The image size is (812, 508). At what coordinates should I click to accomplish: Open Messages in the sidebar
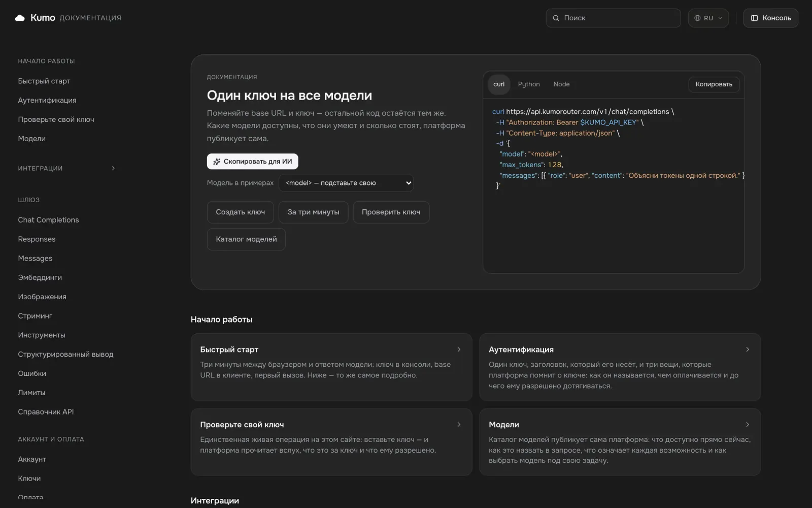[x=35, y=259]
